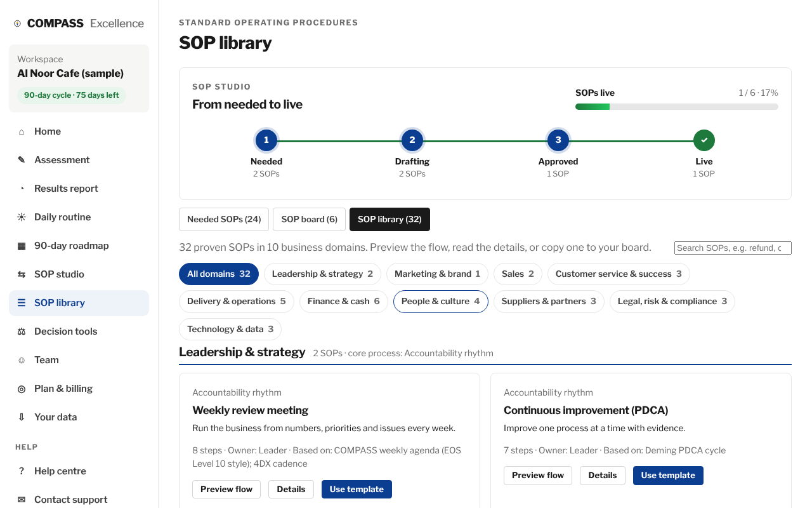Use template for Weekly review meeting
The width and height of the screenshot is (812, 508).
(x=357, y=490)
